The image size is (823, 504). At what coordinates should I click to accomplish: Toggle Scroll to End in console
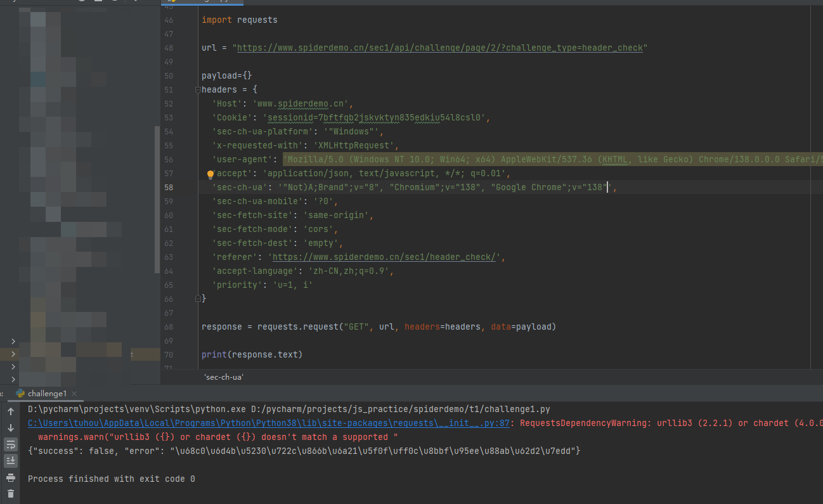pyautogui.click(x=11, y=461)
